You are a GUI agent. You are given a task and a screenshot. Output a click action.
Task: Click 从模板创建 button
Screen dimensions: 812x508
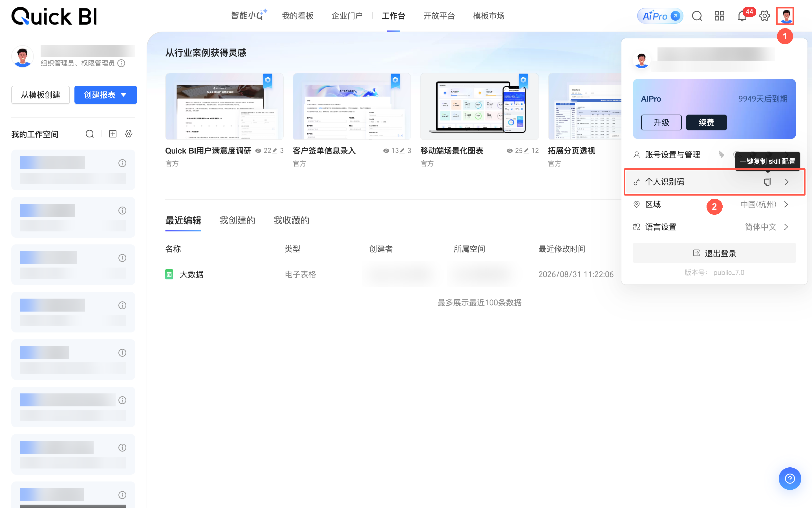coord(41,95)
